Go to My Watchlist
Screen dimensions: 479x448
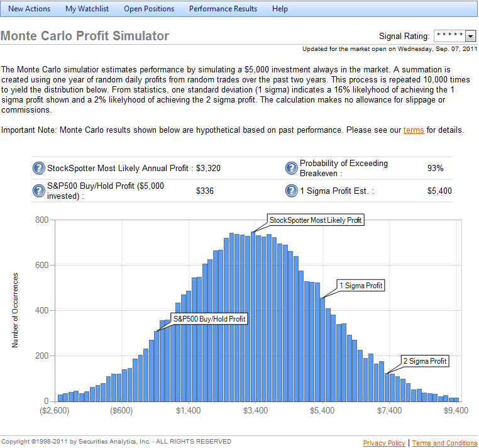tap(87, 9)
